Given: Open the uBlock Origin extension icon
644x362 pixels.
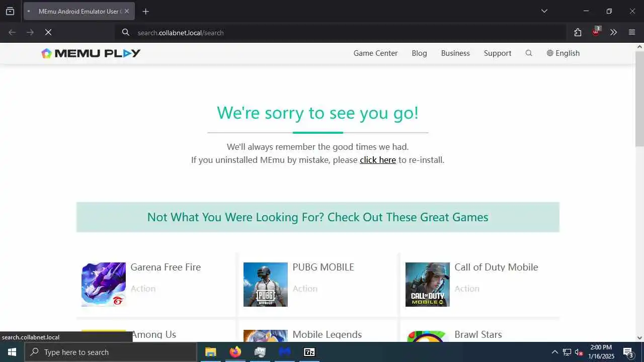Looking at the screenshot, I should [x=596, y=31].
